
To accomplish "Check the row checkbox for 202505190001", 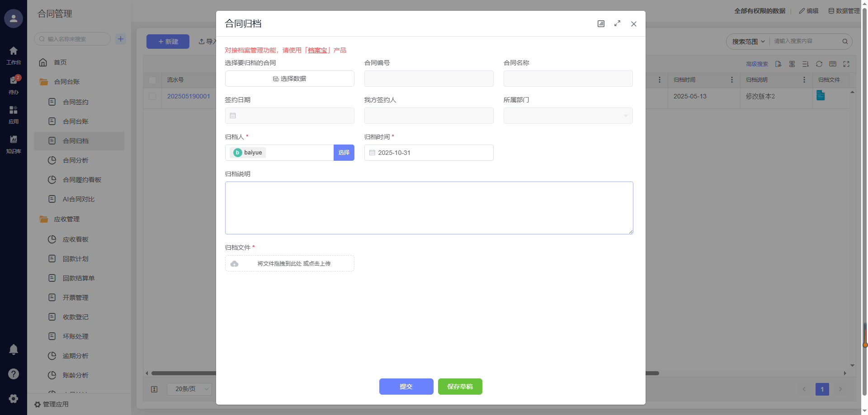I will coord(152,96).
